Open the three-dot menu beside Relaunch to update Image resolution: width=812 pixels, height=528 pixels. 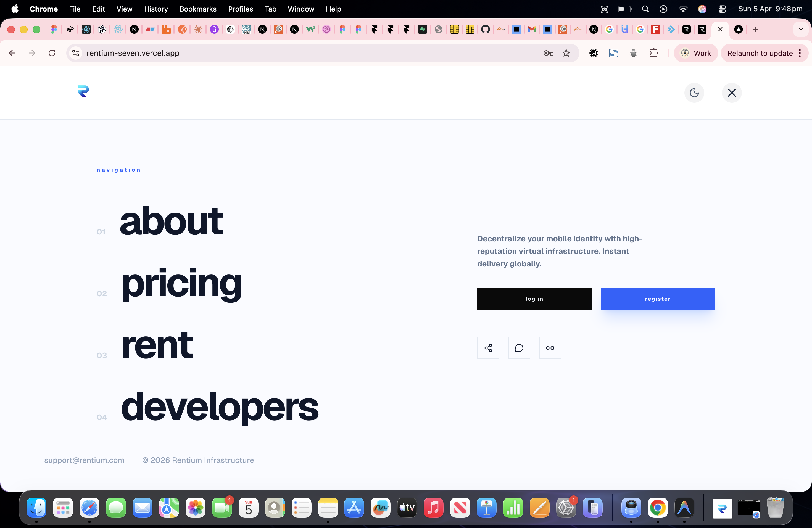pyautogui.click(x=801, y=53)
